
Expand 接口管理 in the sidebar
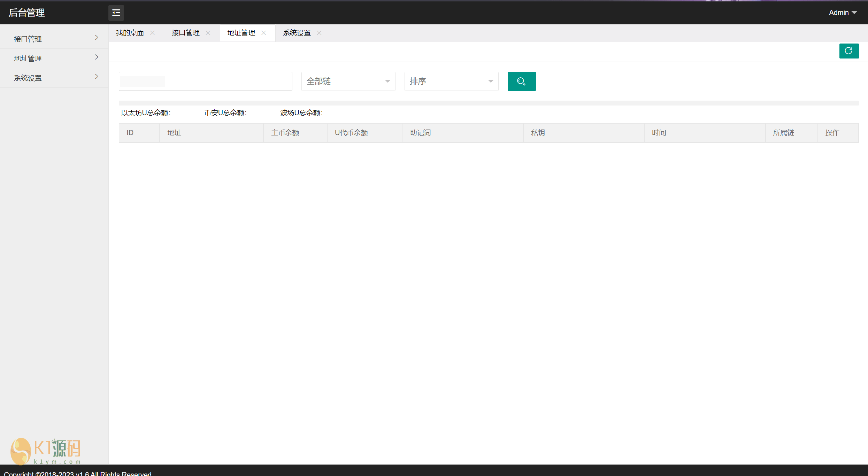pyautogui.click(x=54, y=39)
